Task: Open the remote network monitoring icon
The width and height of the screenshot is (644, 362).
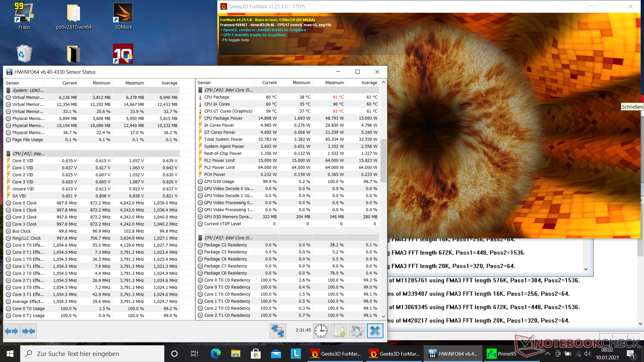Action: tap(278, 331)
